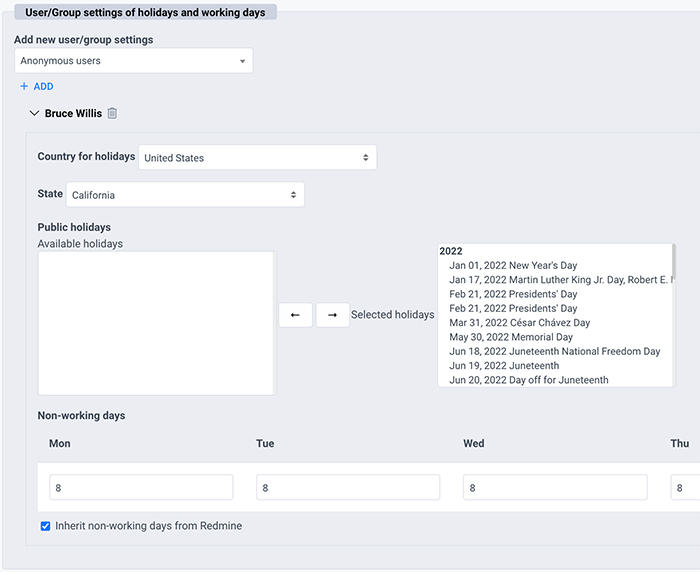700x572 pixels.
Task: Open the Anonymous users dropdown
Action: click(x=133, y=61)
